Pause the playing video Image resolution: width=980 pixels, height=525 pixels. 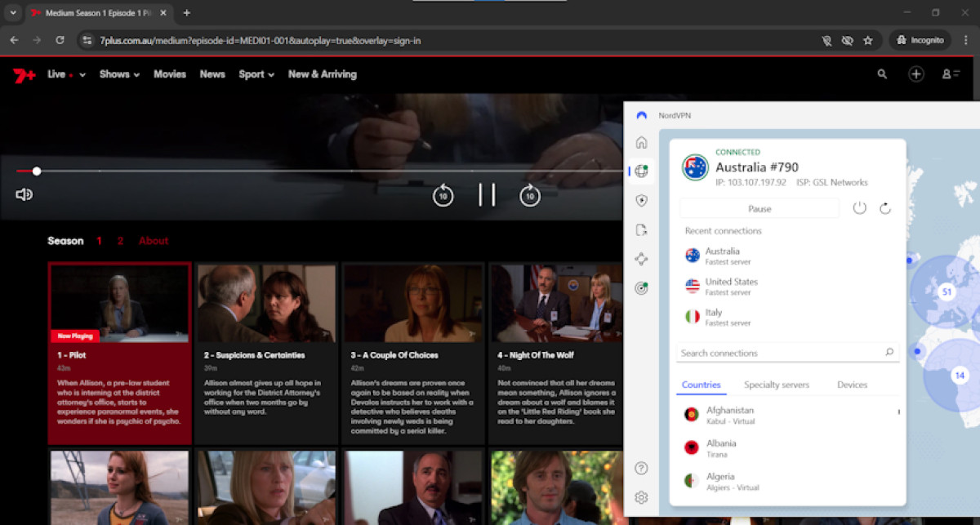[487, 195]
